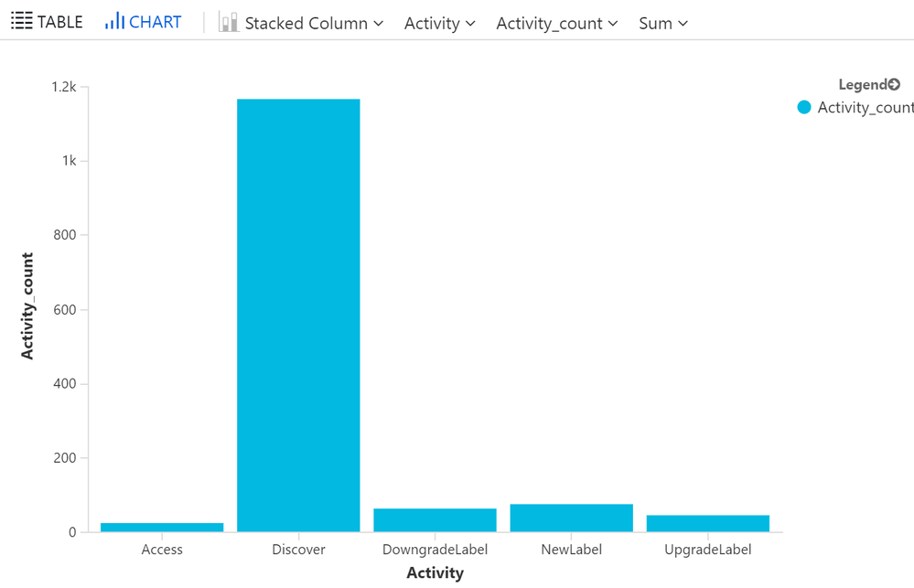Click the Activity_count legend color dot
Viewport: 914px width, 588px height.
tap(804, 108)
